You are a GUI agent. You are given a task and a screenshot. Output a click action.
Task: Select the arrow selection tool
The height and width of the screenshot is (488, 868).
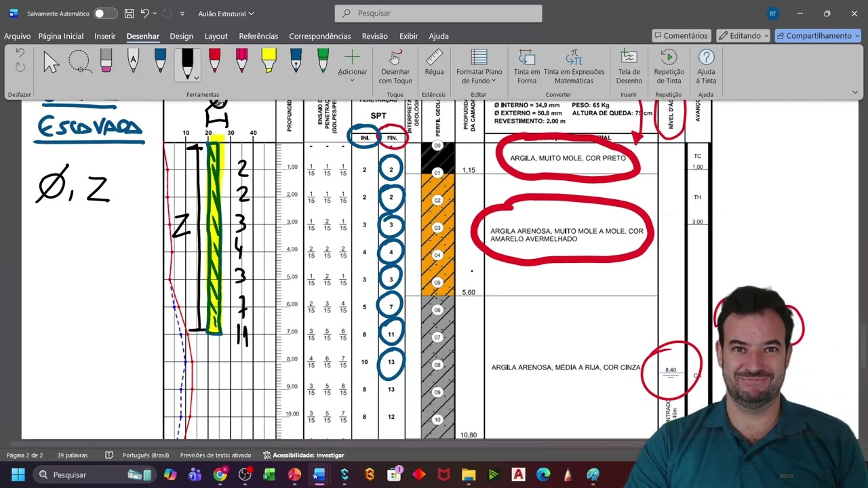pos(52,62)
